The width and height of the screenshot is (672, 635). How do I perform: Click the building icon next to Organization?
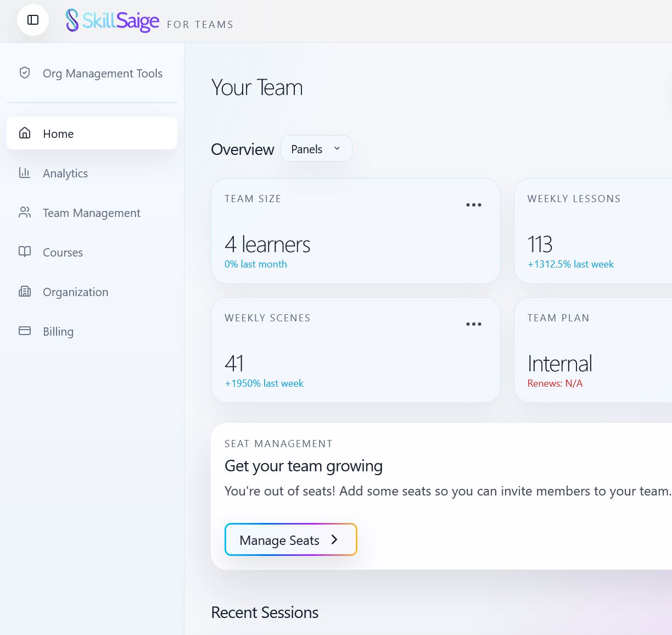25,291
